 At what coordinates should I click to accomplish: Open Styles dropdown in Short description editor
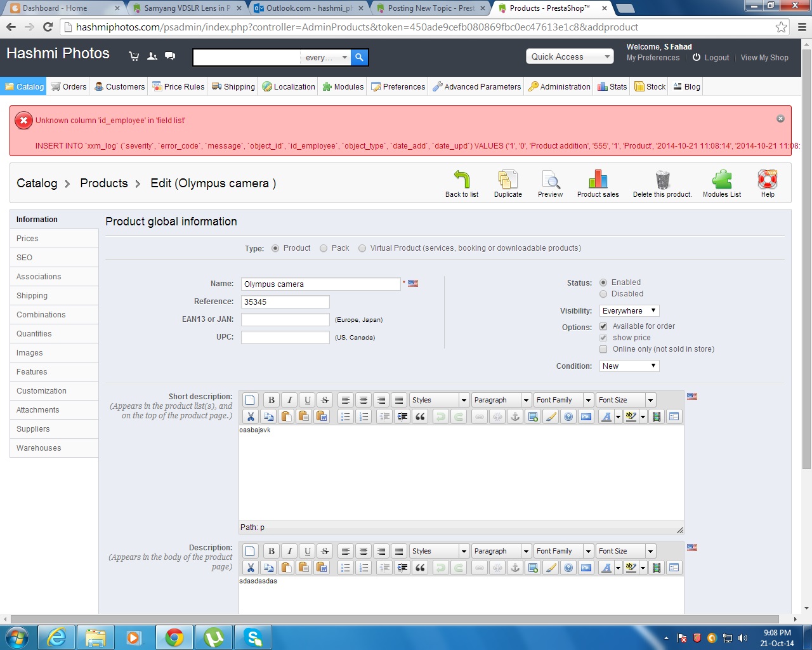coord(439,400)
